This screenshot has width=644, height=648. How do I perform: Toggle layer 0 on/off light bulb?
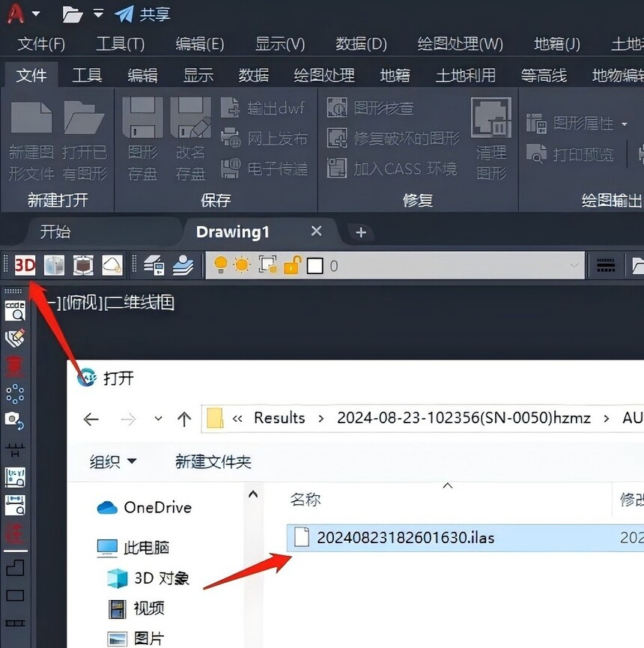221,264
